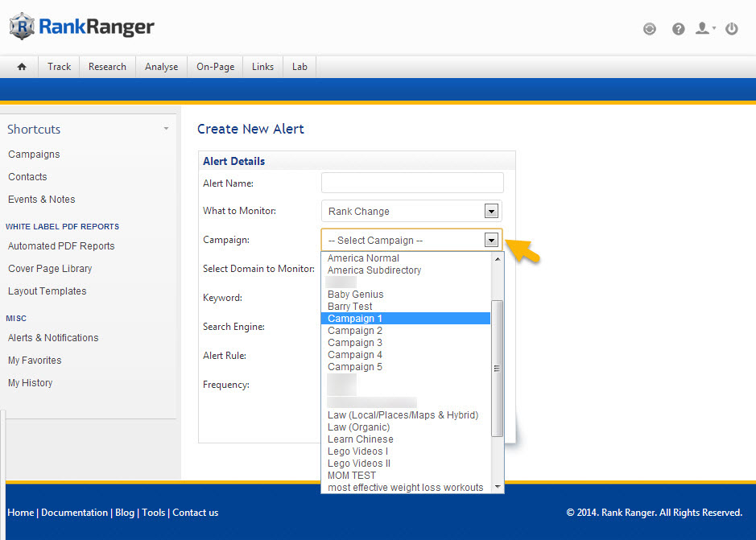This screenshot has height=540, width=756.
Task: Open the Research menu
Action: (x=107, y=67)
